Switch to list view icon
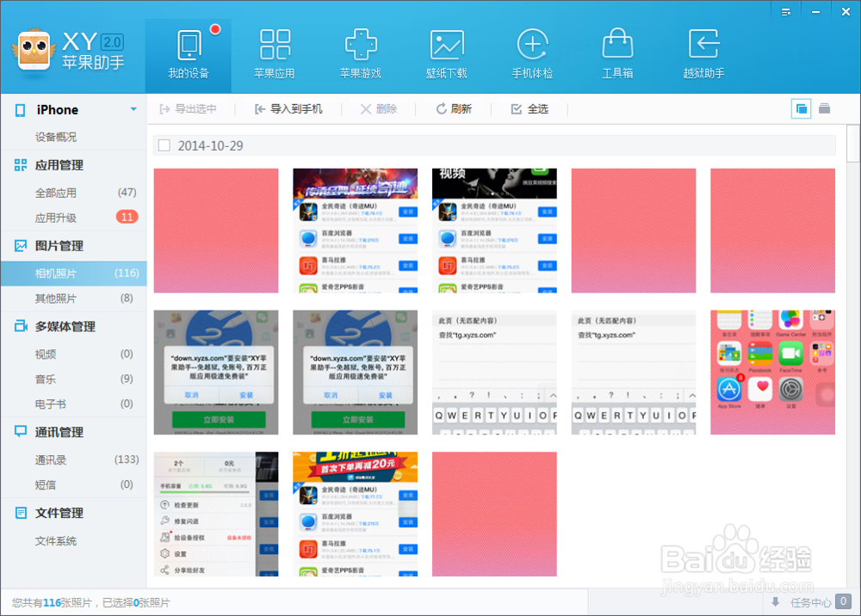 click(x=824, y=108)
